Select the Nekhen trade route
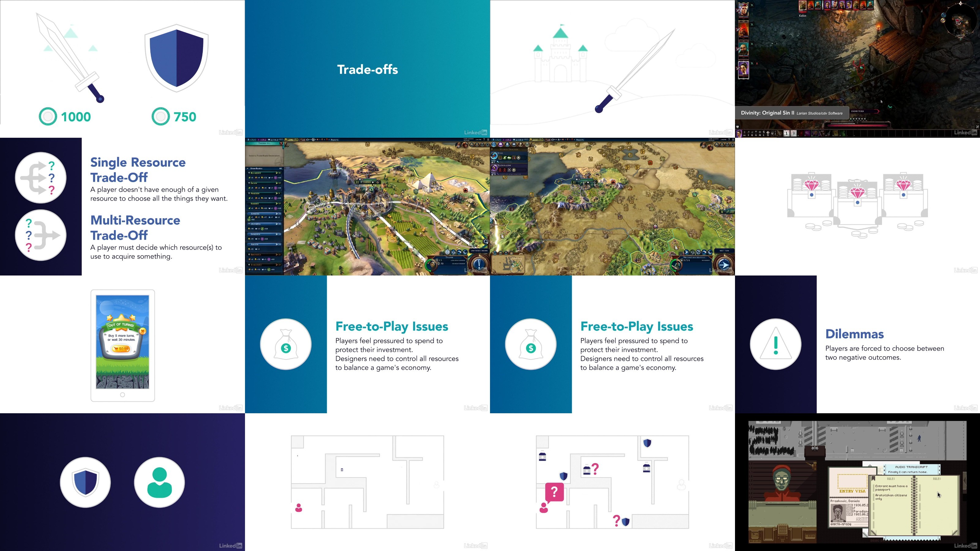Screen dimensions: 980x551 (265, 196)
